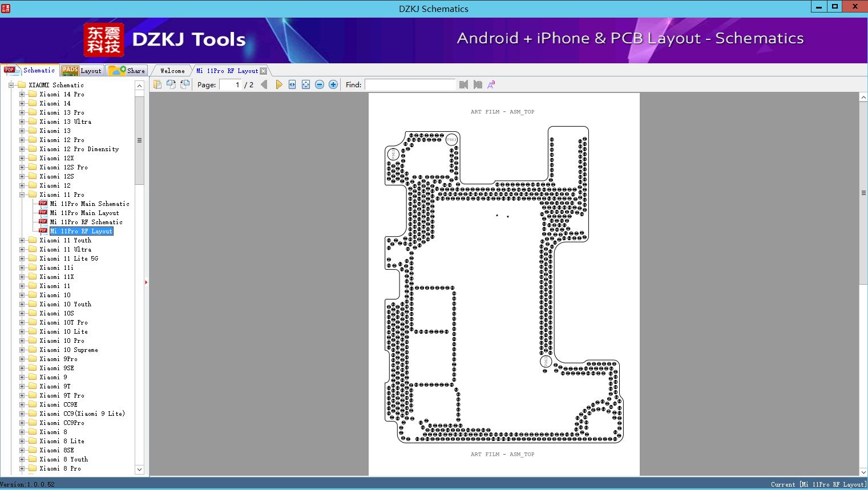868x490 pixels.
Task: Zoom out with the minus icon
Action: click(x=320, y=84)
